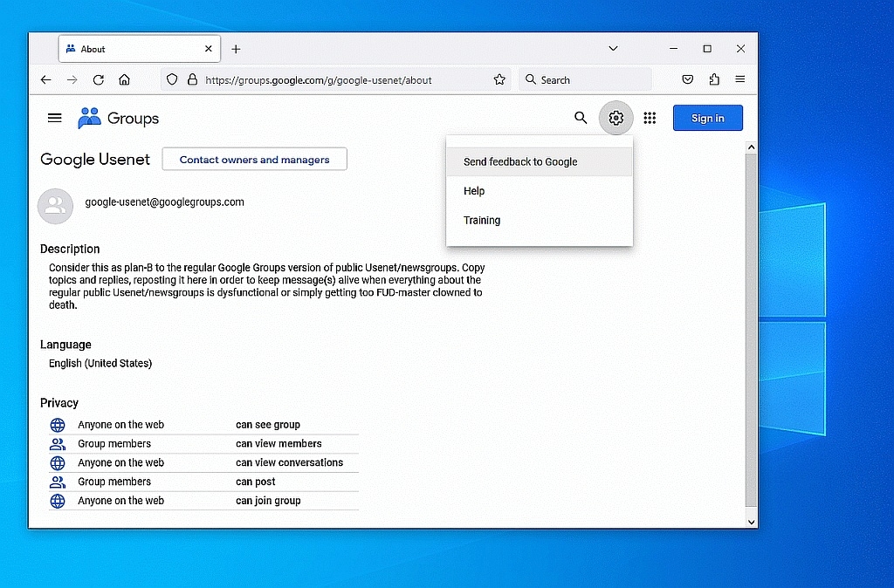Image resolution: width=894 pixels, height=588 pixels.
Task: Click the English (United States) text
Action: (100, 363)
